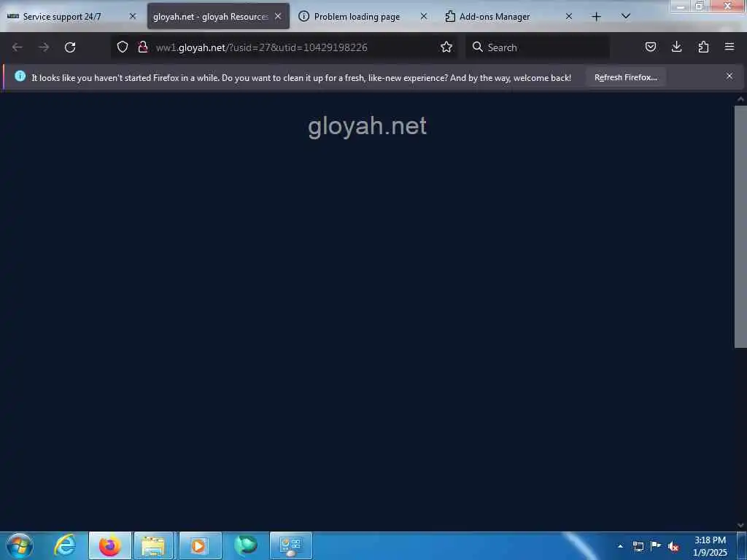747x560 pixels.
Task: Open the green globe taskbar app
Action: click(x=246, y=545)
